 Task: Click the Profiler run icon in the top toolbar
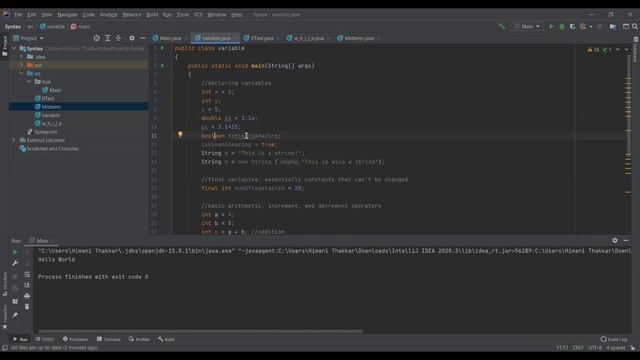tap(583, 27)
